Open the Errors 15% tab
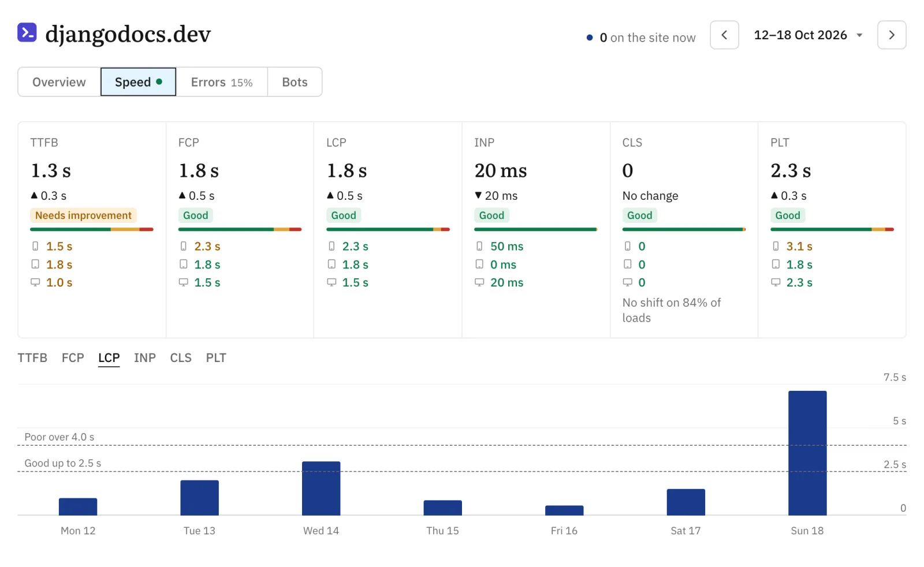 pos(222,82)
